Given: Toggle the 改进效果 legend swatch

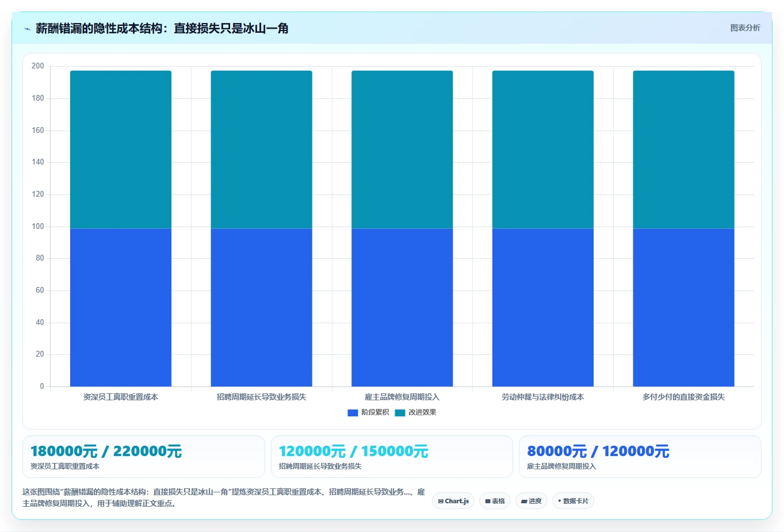Looking at the screenshot, I should pyautogui.click(x=400, y=412).
